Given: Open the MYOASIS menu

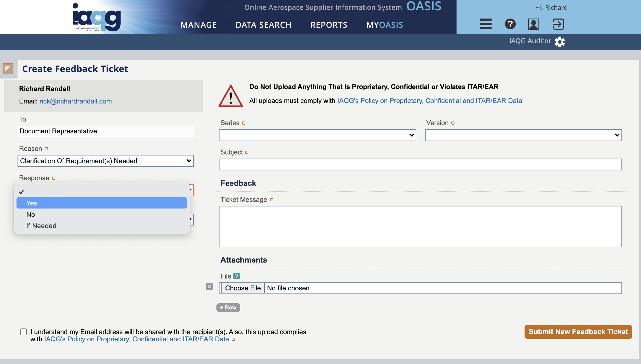Looking at the screenshot, I should (385, 25).
